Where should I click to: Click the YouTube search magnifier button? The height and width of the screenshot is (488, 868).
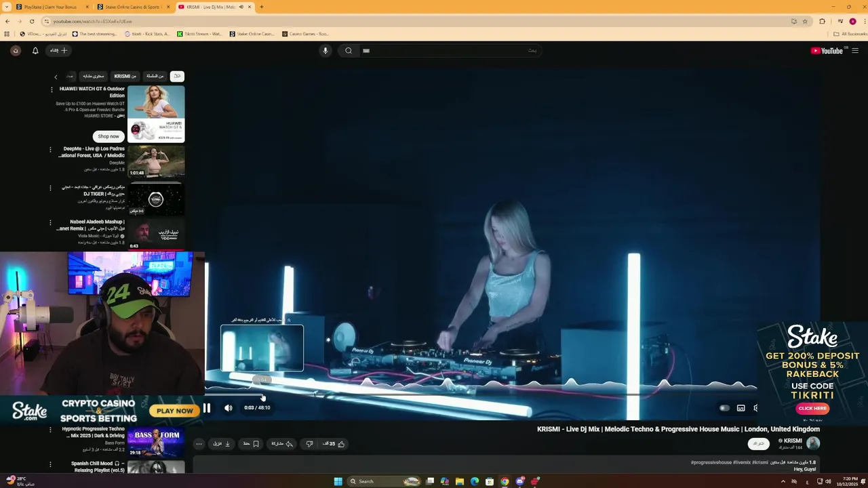349,51
